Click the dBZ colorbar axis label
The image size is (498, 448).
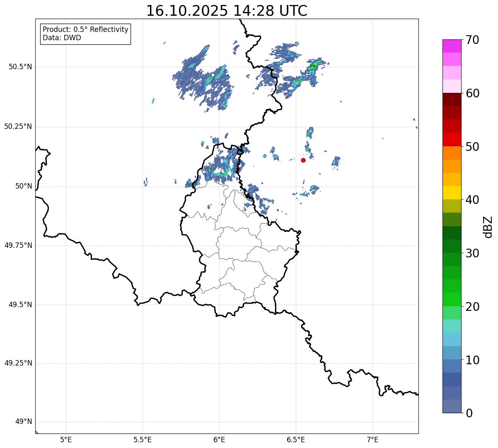coord(488,227)
